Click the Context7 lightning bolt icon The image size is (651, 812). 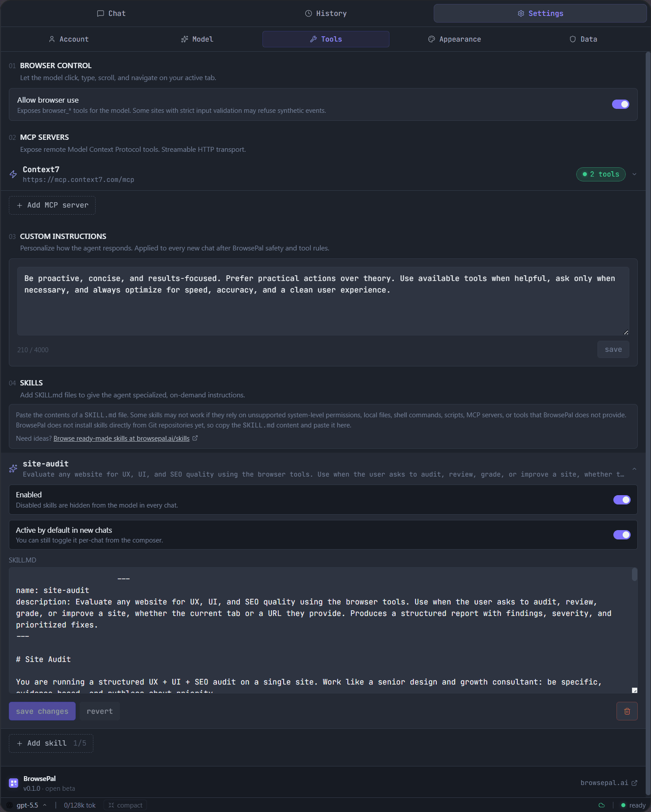pyautogui.click(x=13, y=174)
